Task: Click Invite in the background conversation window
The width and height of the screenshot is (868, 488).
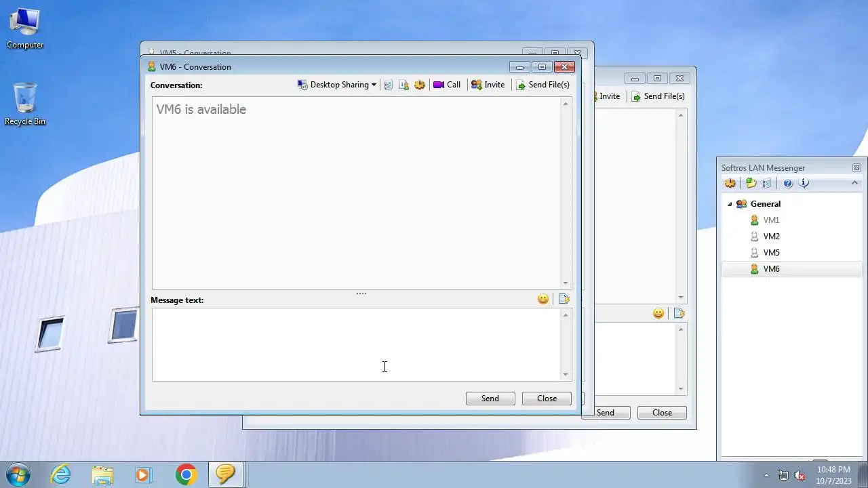Action: (609, 96)
